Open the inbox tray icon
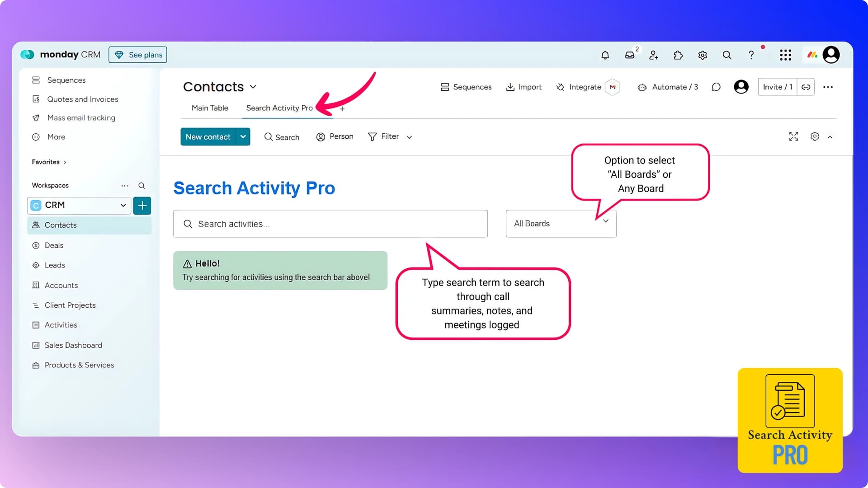The image size is (868, 488). tap(629, 55)
